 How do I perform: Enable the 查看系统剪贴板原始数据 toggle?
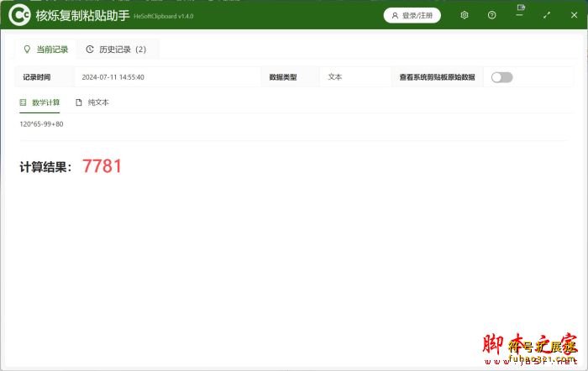click(501, 77)
